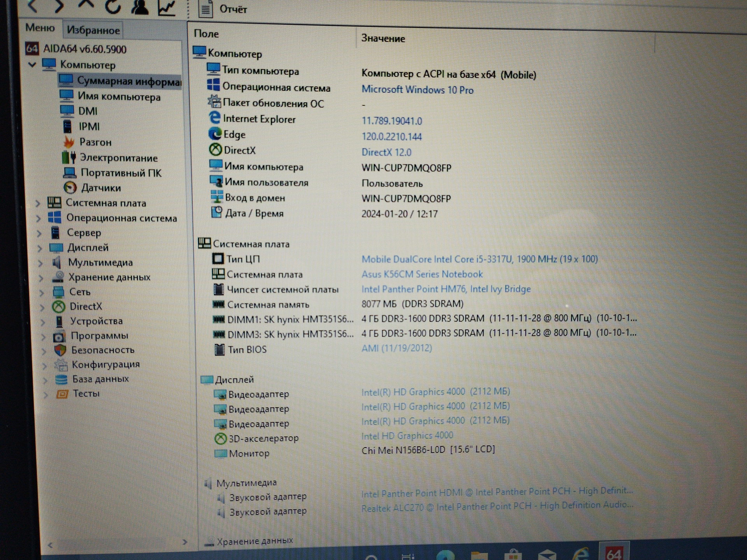747x560 pixels.
Task: Open Realtek ALC270 audio adapter link
Action: click(x=497, y=506)
